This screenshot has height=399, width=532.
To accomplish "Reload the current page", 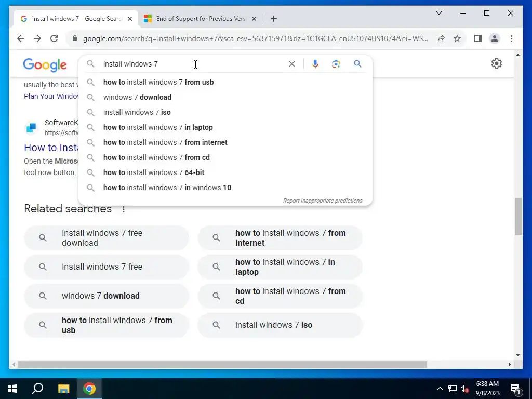I will point(54,38).
